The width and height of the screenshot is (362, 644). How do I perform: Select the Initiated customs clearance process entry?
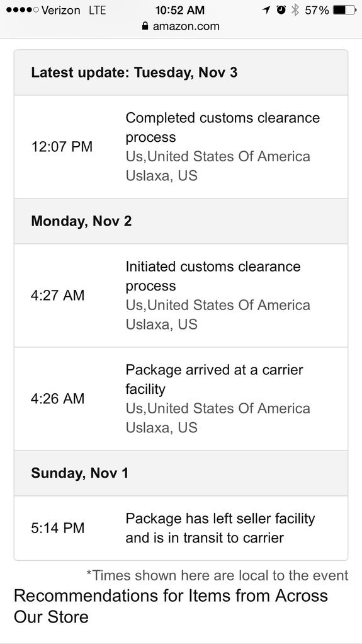pyautogui.click(x=181, y=296)
